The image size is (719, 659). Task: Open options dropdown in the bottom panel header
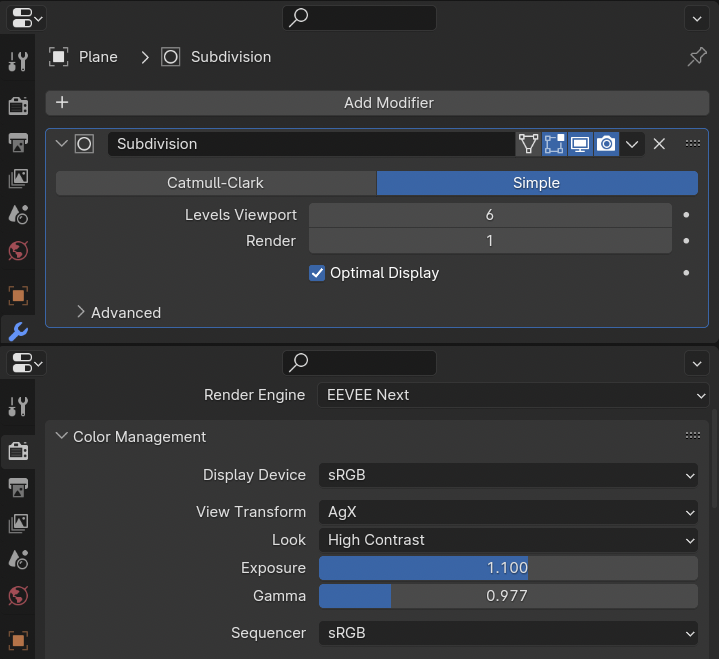(697, 364)
